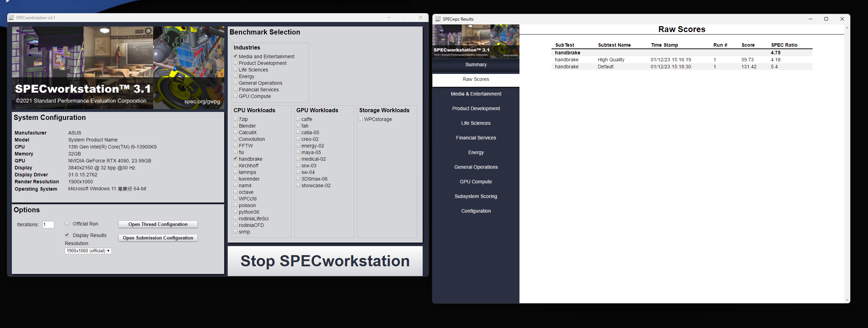The image size is (868, 328).
Task: Click the Results window SPECworkstation logo thumbnail
Action: pyautogui.click(x=476, y=41)
